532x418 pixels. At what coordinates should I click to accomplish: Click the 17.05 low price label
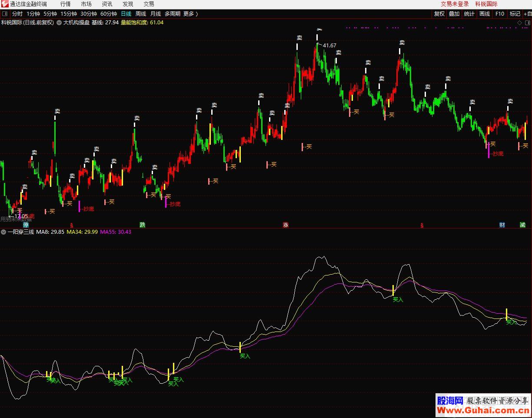pos(21,216)
